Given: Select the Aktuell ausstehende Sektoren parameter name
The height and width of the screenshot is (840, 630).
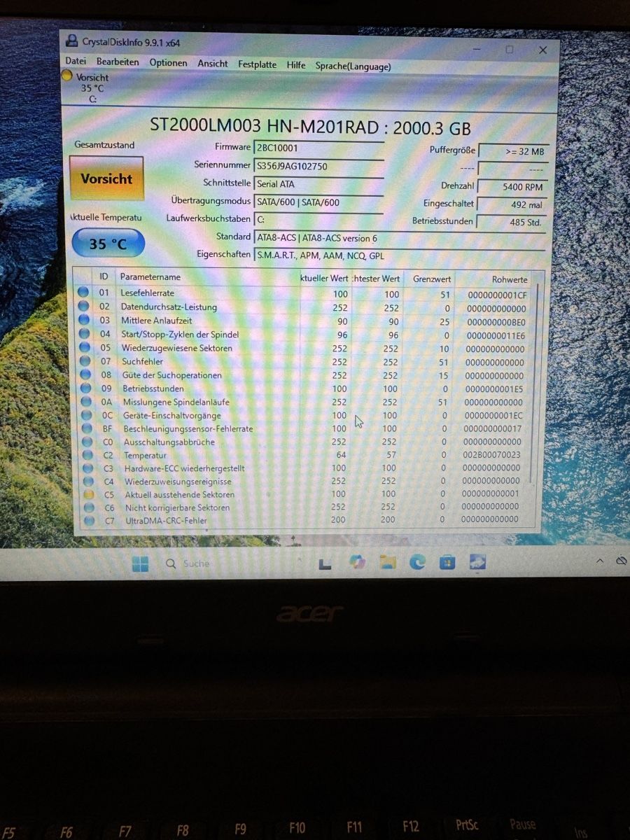Looking at the screenshot, I should point(180,494).
